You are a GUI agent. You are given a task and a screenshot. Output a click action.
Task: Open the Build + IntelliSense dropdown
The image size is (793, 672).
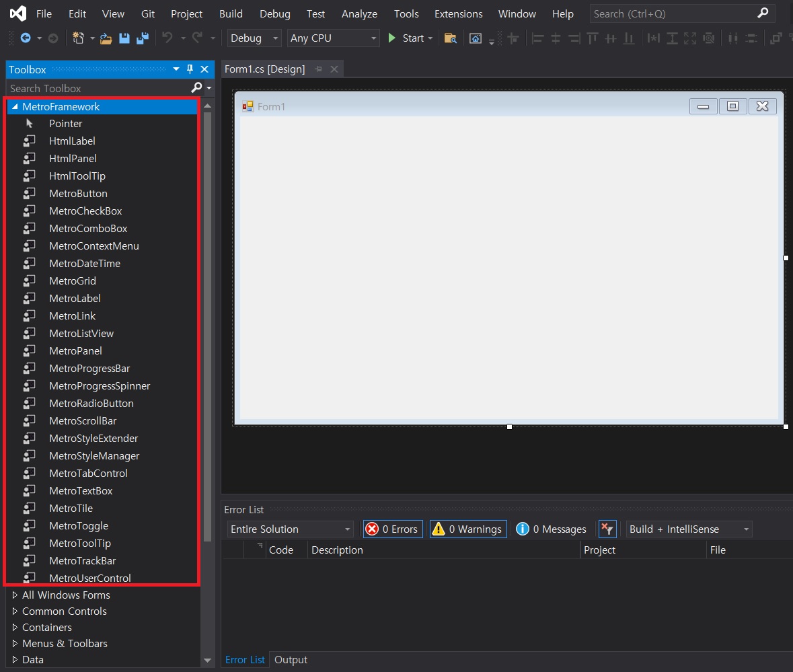[689, 529]
